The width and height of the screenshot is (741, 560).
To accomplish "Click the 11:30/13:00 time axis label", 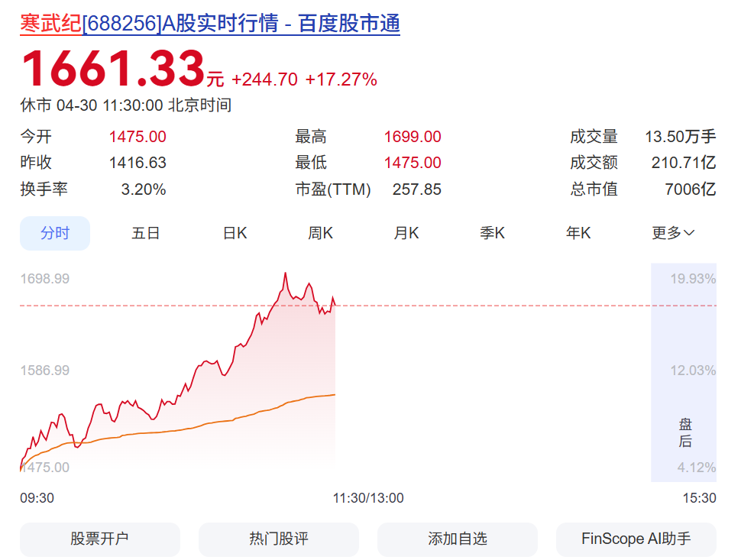I will pyautogui.click(x=368, y=498).
